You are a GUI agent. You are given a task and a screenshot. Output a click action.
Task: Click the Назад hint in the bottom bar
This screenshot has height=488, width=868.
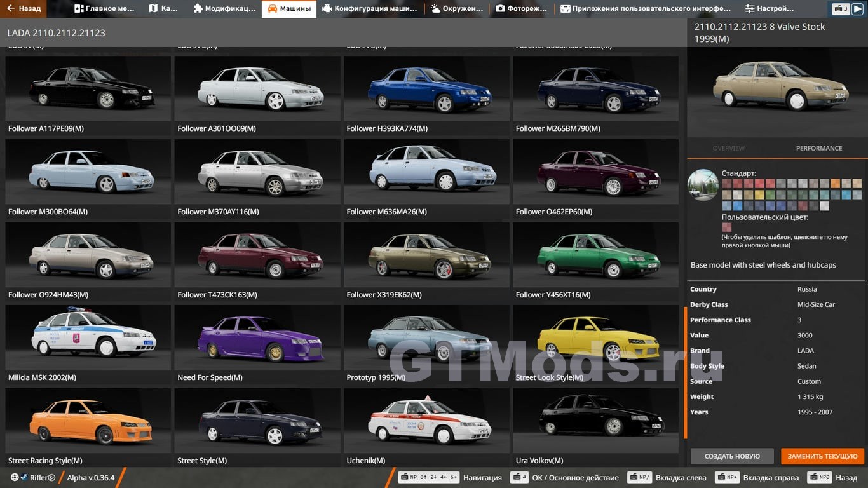click(846, 478)
